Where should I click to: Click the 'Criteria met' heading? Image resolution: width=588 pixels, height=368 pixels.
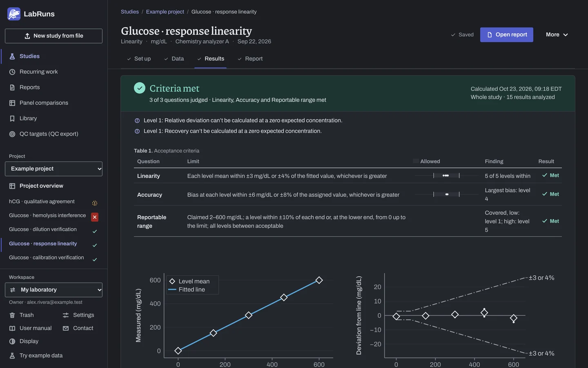tap(174, 88)
